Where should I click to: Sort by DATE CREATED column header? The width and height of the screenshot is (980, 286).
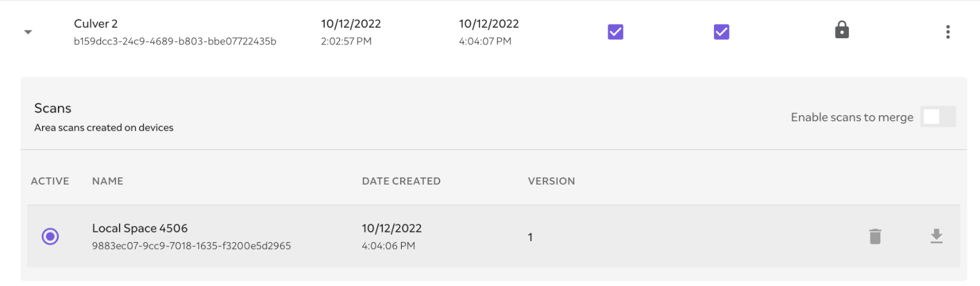click(x=401, y=181)
